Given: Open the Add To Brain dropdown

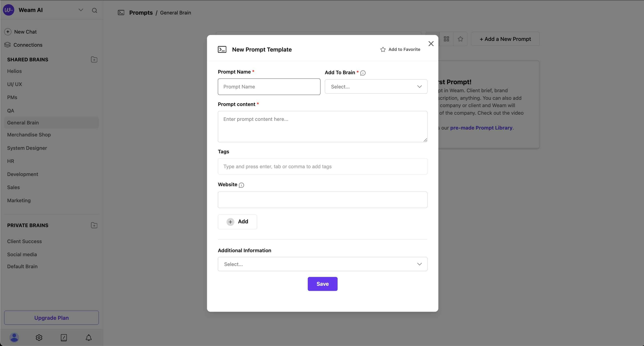Looking at the screenshot, I should [x=376, y=87].
